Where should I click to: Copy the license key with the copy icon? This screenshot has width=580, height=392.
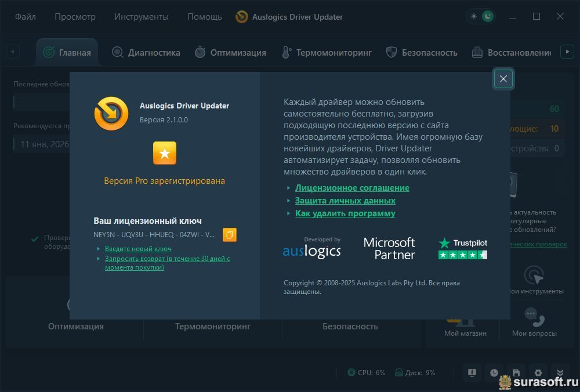tap(230, 235)
